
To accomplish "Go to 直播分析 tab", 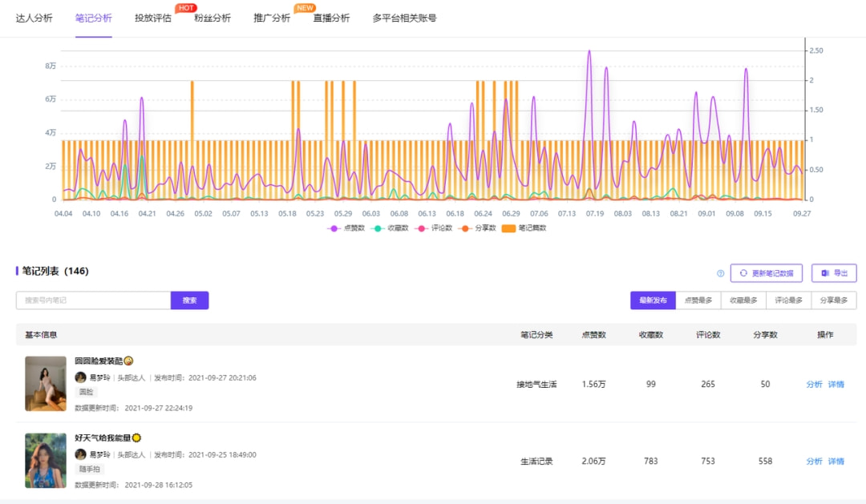I will [331, 18].
